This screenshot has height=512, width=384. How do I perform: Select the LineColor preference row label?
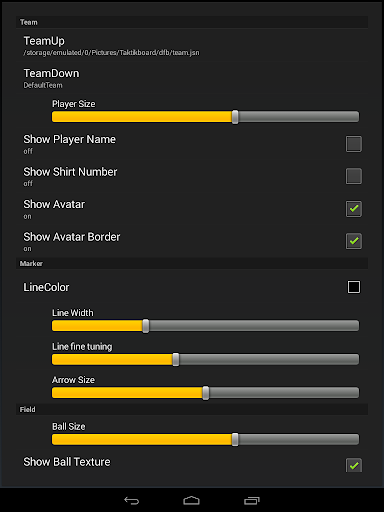46,287
